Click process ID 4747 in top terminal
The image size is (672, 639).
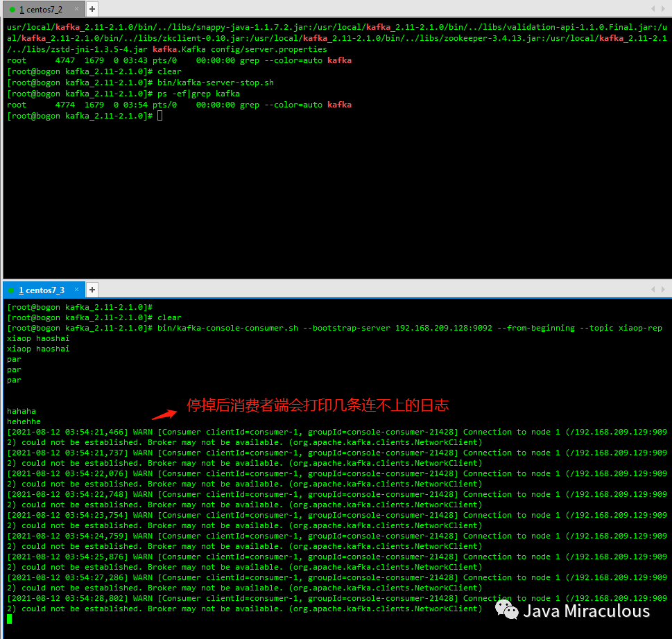click(64, 60)
